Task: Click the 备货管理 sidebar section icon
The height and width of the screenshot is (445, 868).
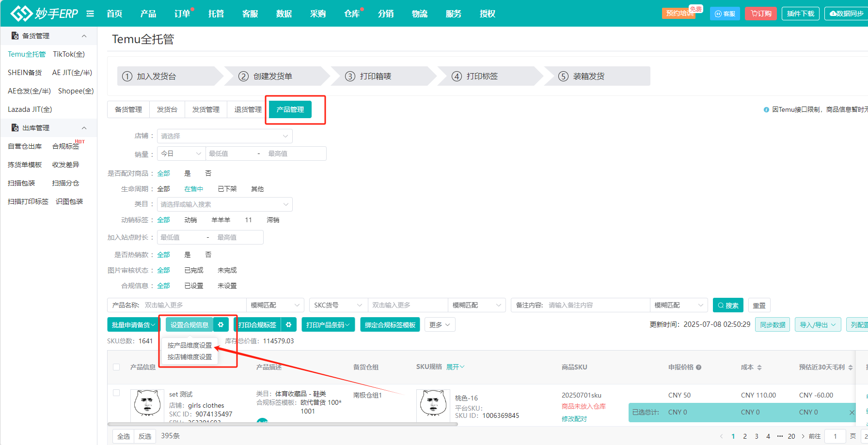Action: coord(15,36)
